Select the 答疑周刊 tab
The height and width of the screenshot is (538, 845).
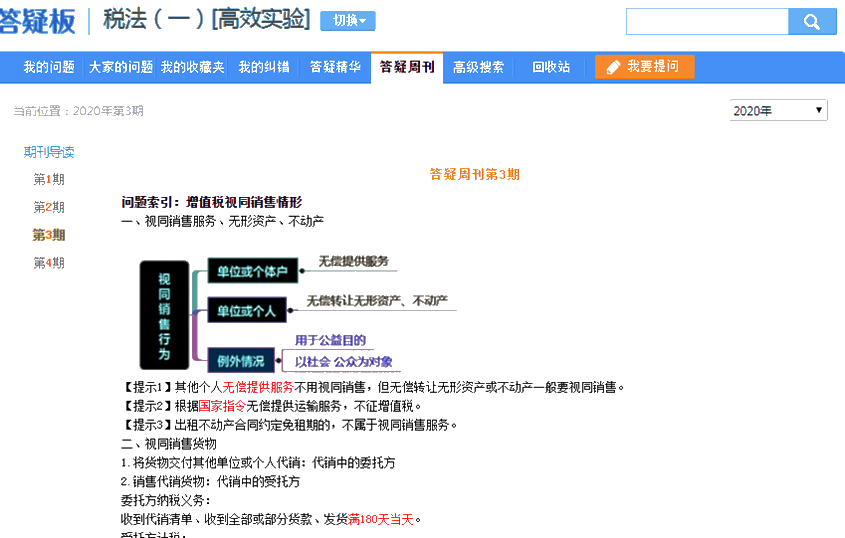coord(406,67)
